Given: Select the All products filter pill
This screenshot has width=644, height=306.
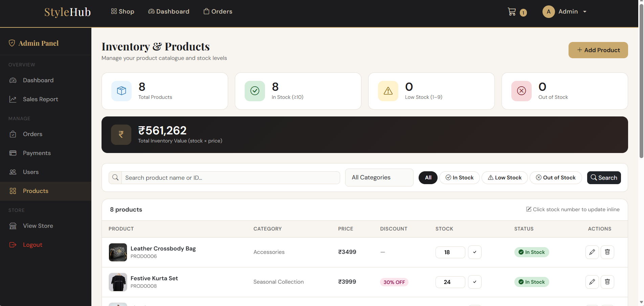Looking at the screenshot, I should coord(428,177).
